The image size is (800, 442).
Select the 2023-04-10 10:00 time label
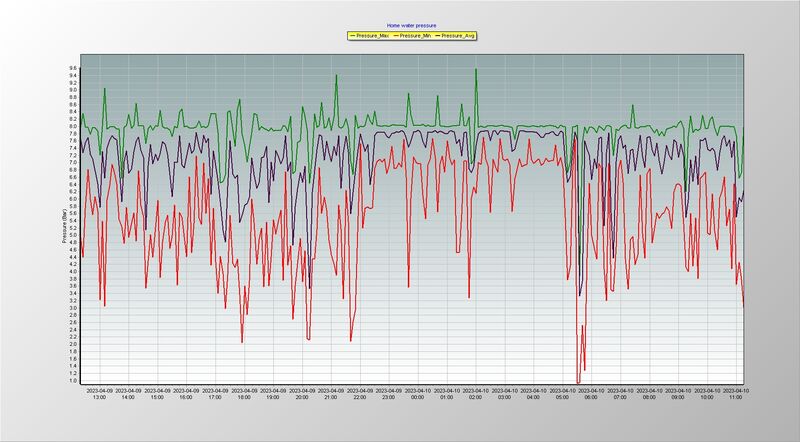(707, 394)
